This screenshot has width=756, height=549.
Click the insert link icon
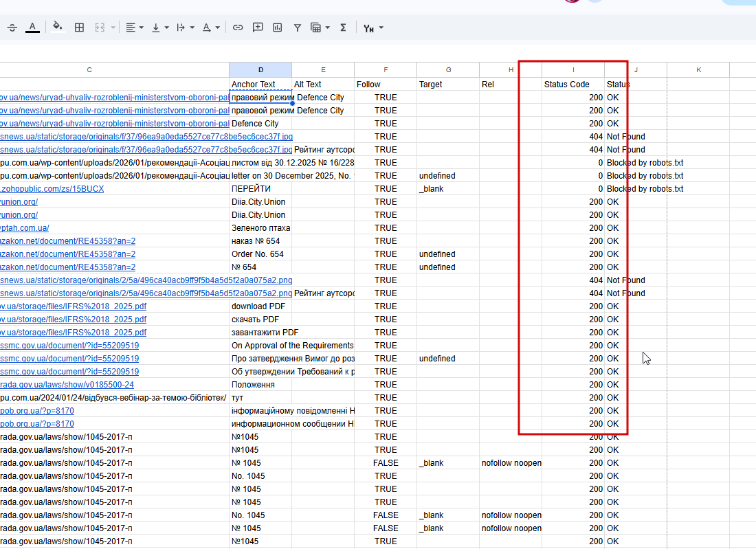pos(238,27)
